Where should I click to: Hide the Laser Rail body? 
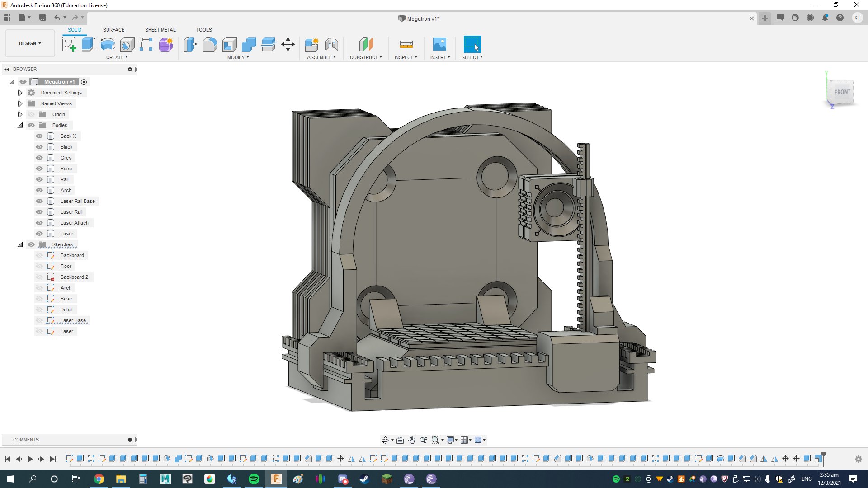coord(39,212)
